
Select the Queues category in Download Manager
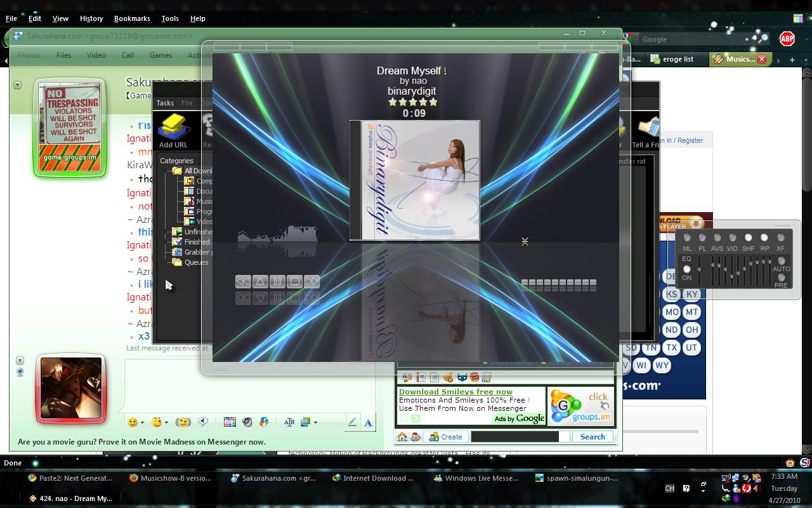click(191, 262)
